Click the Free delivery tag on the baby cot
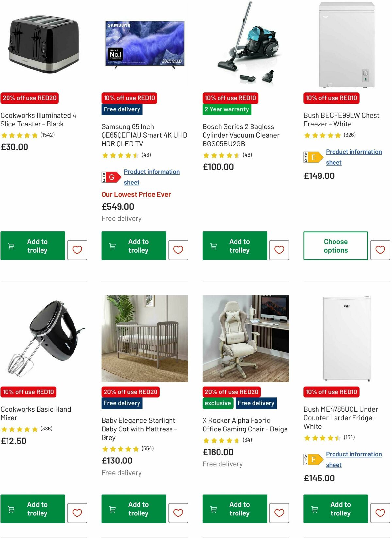This screenshot has width=392, height=538. coord(122,403)
